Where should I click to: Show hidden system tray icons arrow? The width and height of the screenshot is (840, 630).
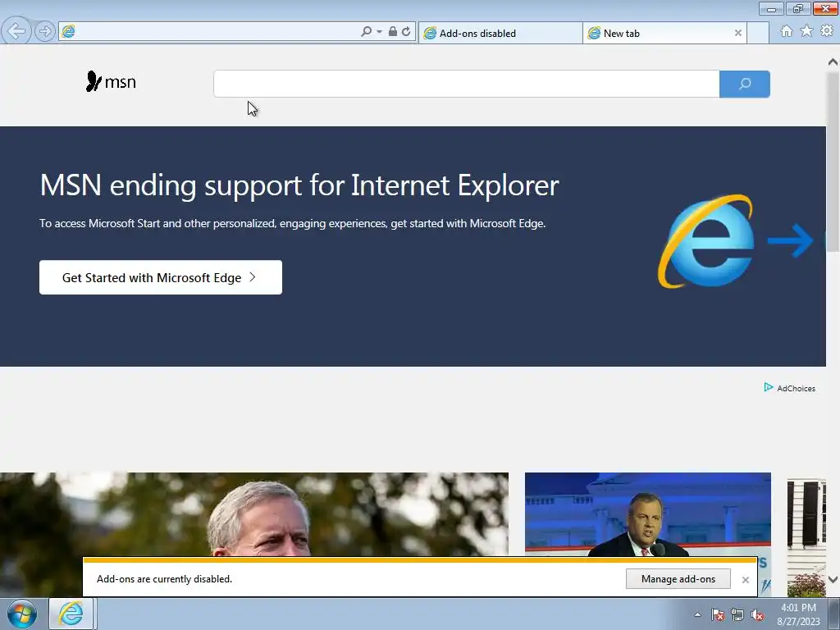[x=697, y=614]
